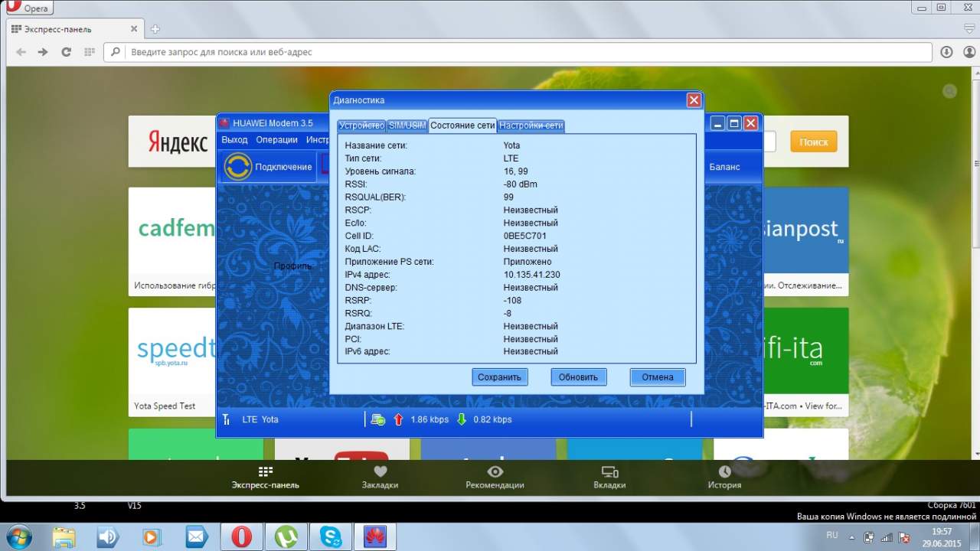980x551 pixels.
Task: Click the green download speed arrow
Action: (x=461, y=419)
